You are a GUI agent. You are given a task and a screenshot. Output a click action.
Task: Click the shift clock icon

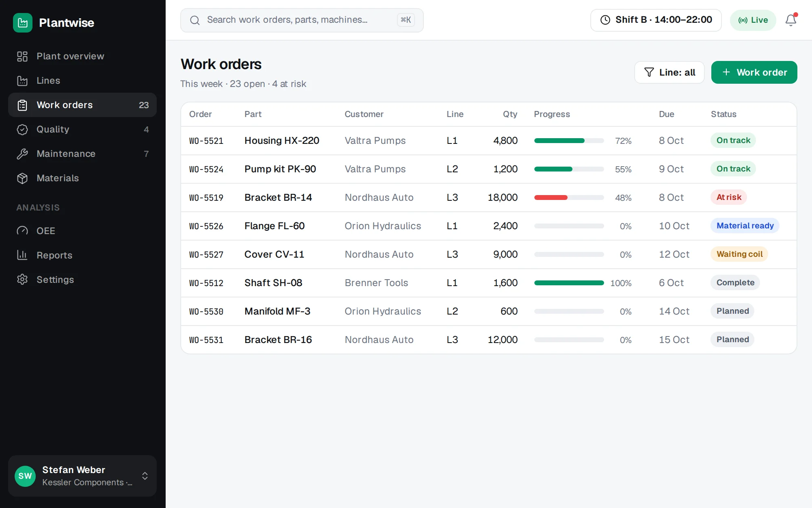click(605, 20)
